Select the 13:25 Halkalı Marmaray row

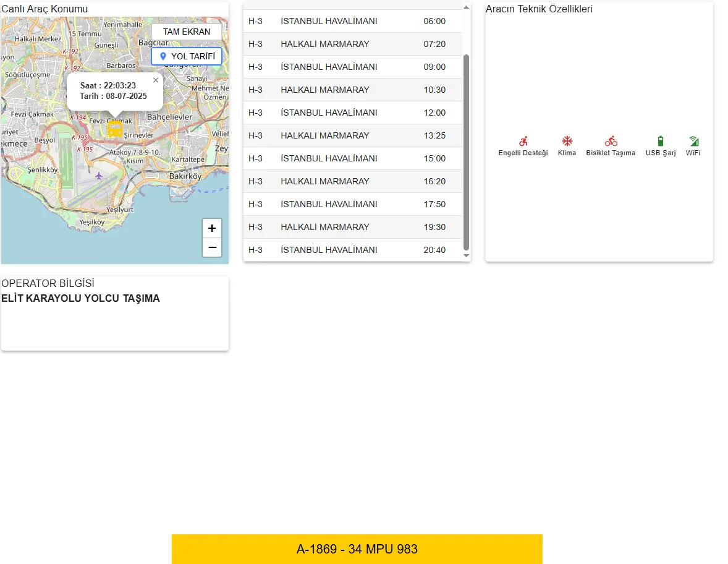pyautogui.click(x=352, y=135)
